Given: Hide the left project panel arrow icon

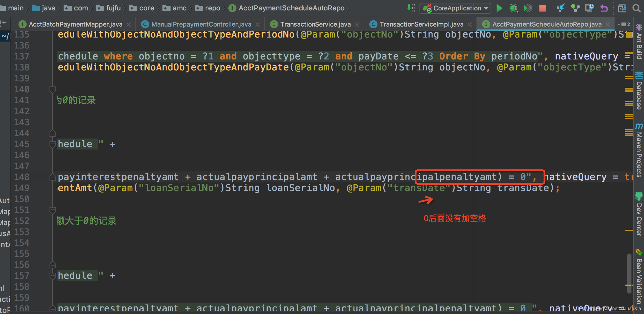Looking at the screenshot, I should click(x=4, y=23).
